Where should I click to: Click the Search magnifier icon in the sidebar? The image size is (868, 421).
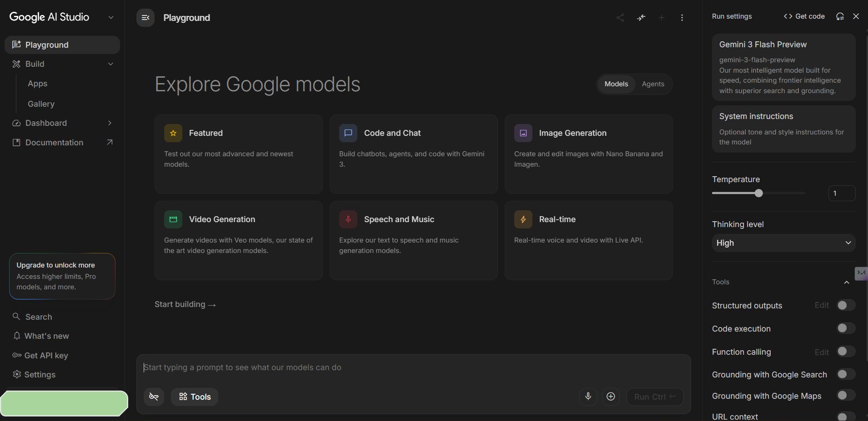(16, 317)
